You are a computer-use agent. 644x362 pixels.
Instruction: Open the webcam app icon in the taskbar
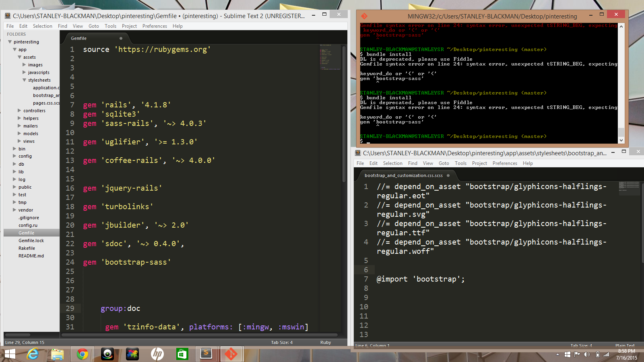point(107,354)
